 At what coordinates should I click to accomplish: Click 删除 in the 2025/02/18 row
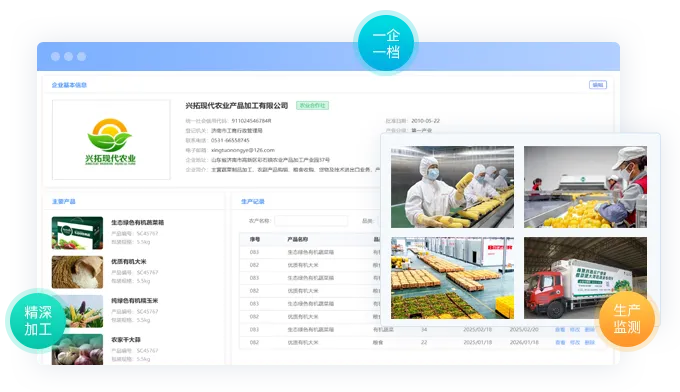coord(589,330)
